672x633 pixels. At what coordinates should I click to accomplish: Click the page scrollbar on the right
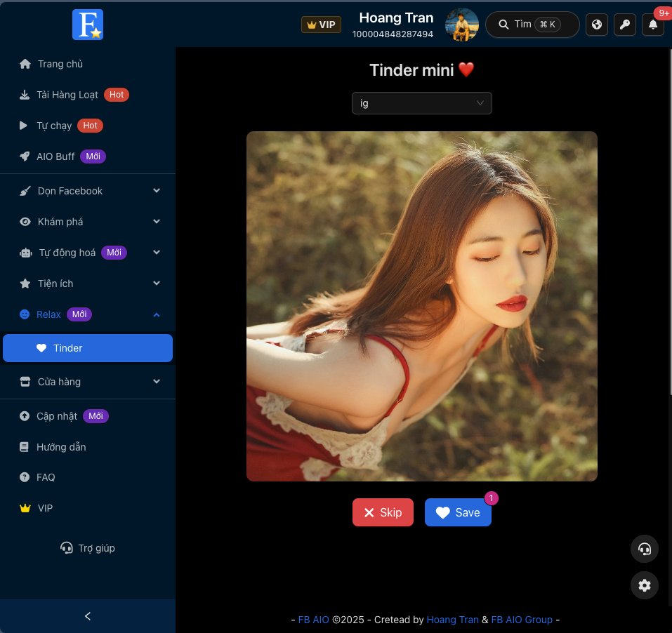coord(670,222)
